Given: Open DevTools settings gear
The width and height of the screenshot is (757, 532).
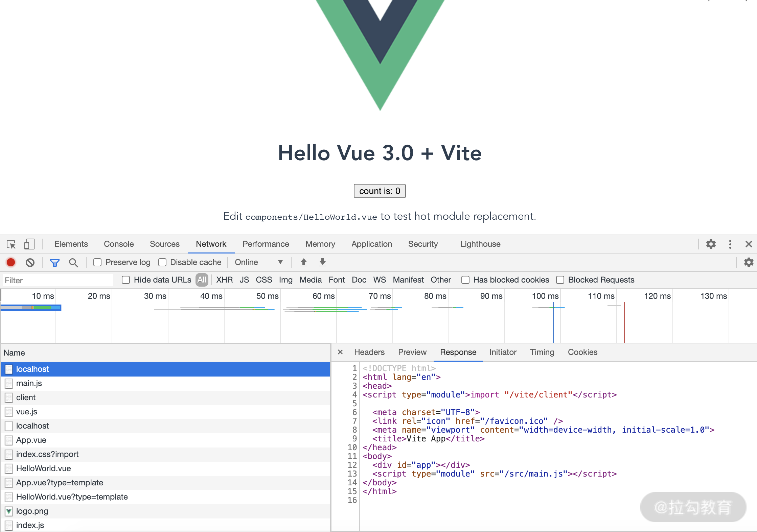Looking at the screenshot, I should click(x=711, y=244).
